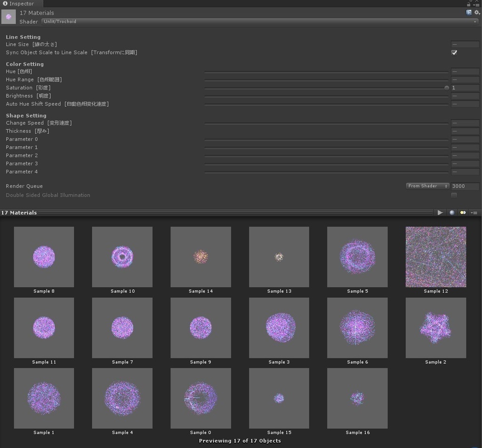Click the Color Setting section heading

click(24, 64)
